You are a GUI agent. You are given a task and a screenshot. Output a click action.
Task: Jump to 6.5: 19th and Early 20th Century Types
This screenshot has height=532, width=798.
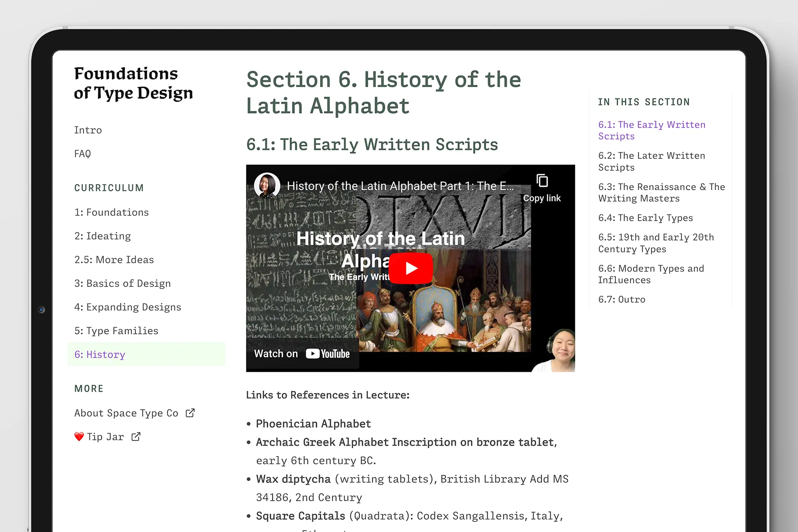coord(656,243)
